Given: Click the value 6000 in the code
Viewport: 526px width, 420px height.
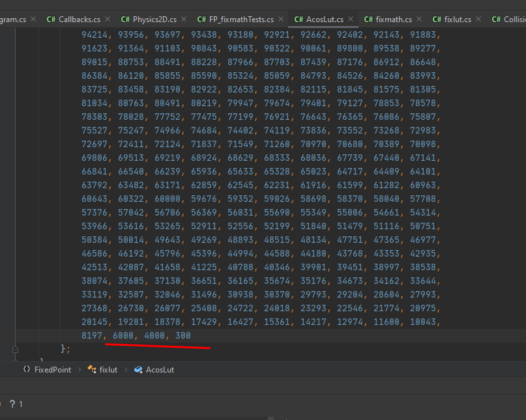Looking at the screenshot, I should point(123,335).
